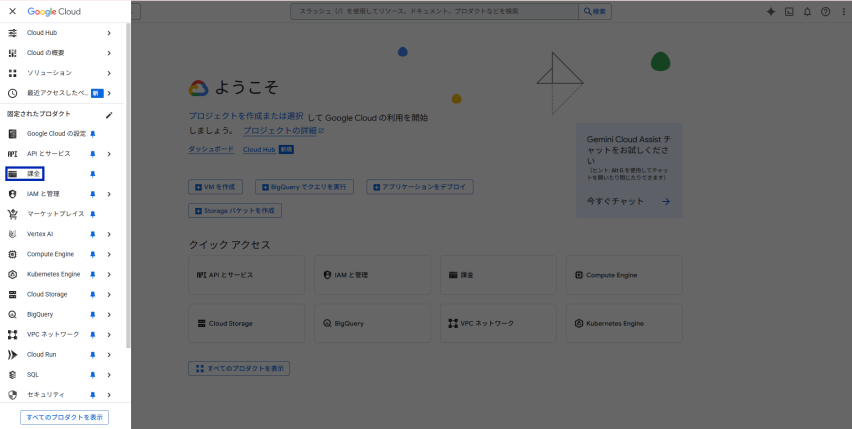
Task: Expand the セキュリティ submenu chevron
Action: click(x=109, y=395)
